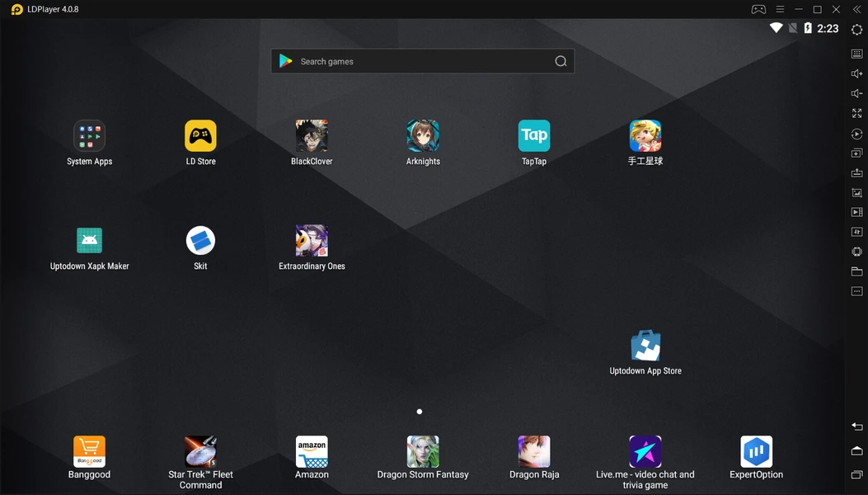
Task: Launch the 手工星球 app
Action: pyautogui.click(x=645, y=136)
